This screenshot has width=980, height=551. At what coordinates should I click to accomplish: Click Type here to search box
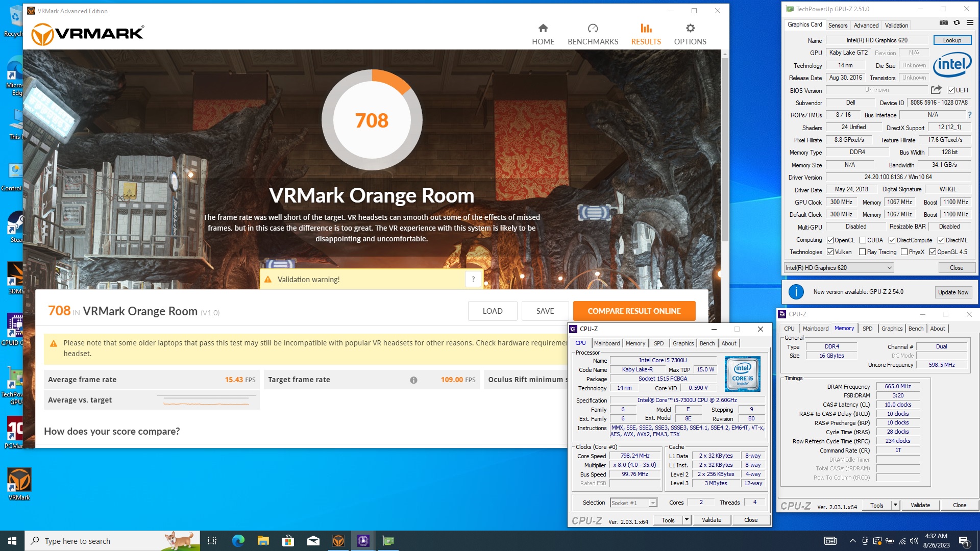[112, 541]
